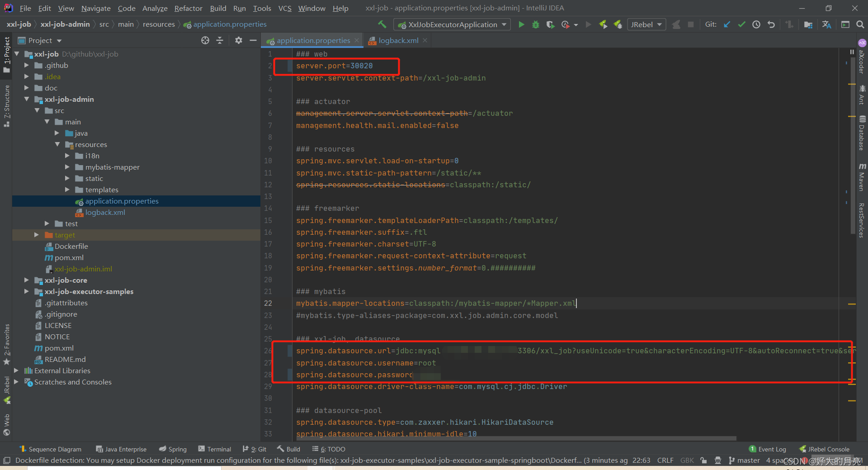Viewport: 868px width, 470px height.
Task: Open the Refactor menu
Action: coord(188,8)
